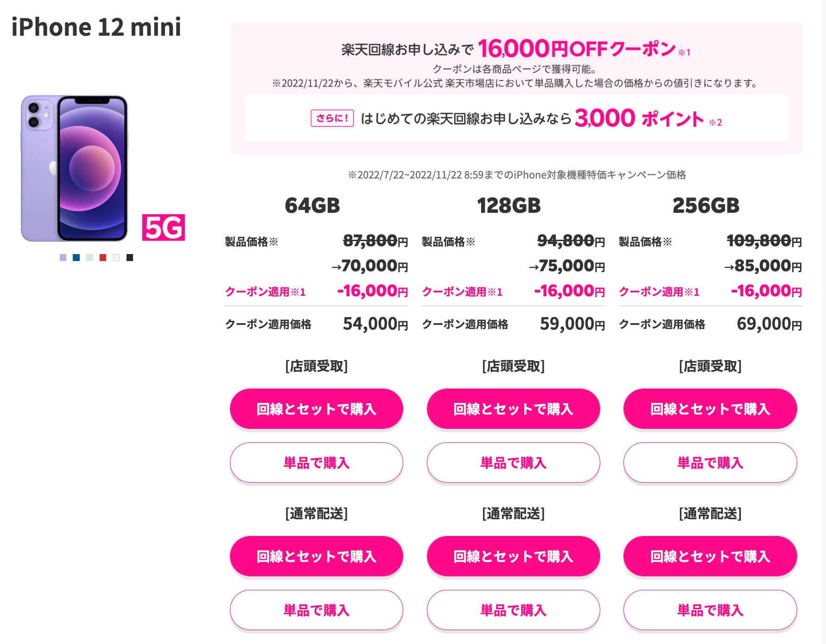The image size is (826, 644).
Task: Click the iPhone 12 mini product image
Action: 74,168
